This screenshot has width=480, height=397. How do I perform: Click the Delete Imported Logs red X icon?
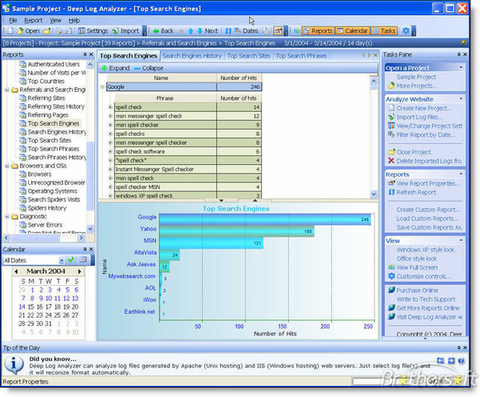391,161
